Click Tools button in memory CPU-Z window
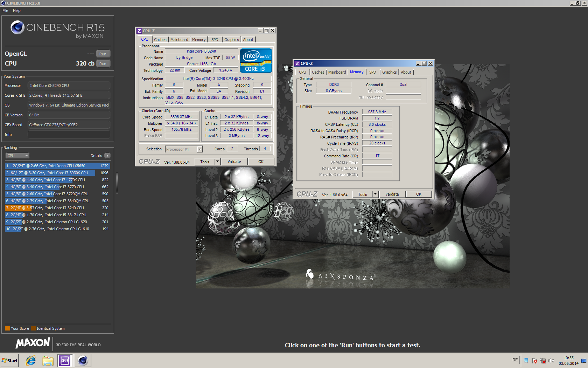This screenshot has width=588, height=368. [363, 194]
